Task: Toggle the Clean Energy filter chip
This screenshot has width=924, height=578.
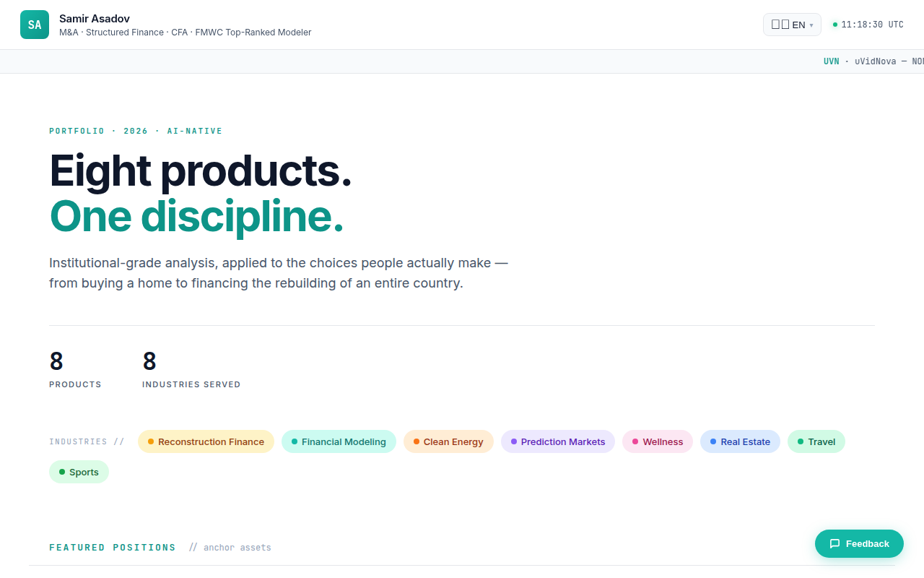Action: pos(448,441)
